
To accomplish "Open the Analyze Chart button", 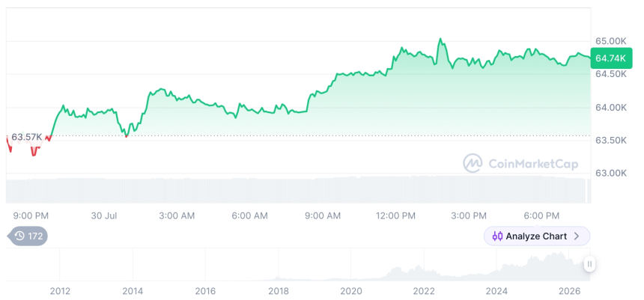I will coord(537,236).
